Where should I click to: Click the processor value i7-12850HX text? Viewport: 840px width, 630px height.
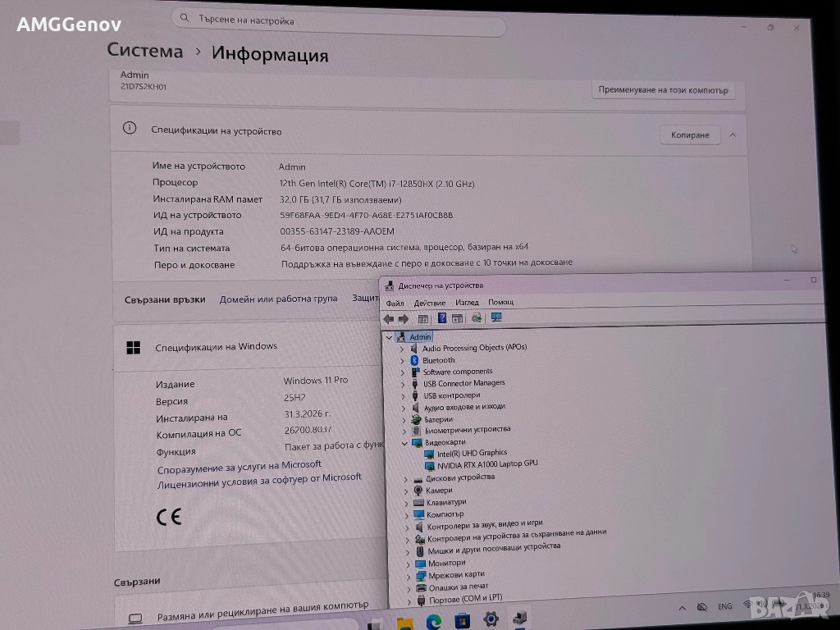pos(377,184)
